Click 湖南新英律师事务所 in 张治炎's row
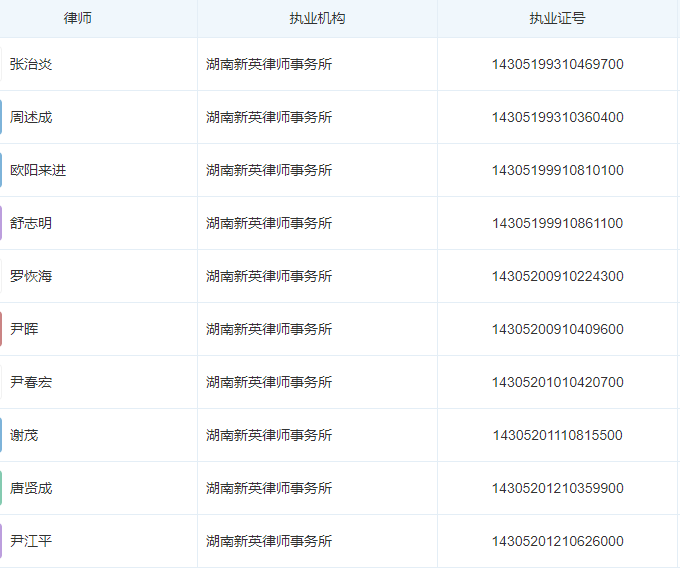Viewport: 680px width, 573px height. pyautogui.click(x=269, y=64)
